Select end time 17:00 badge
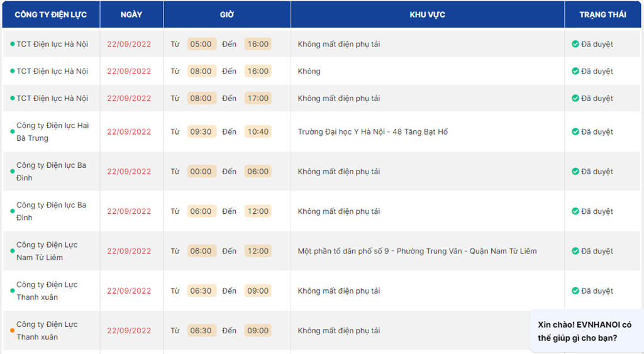Viewport: 644px width, 354px height. pos(258,98)
